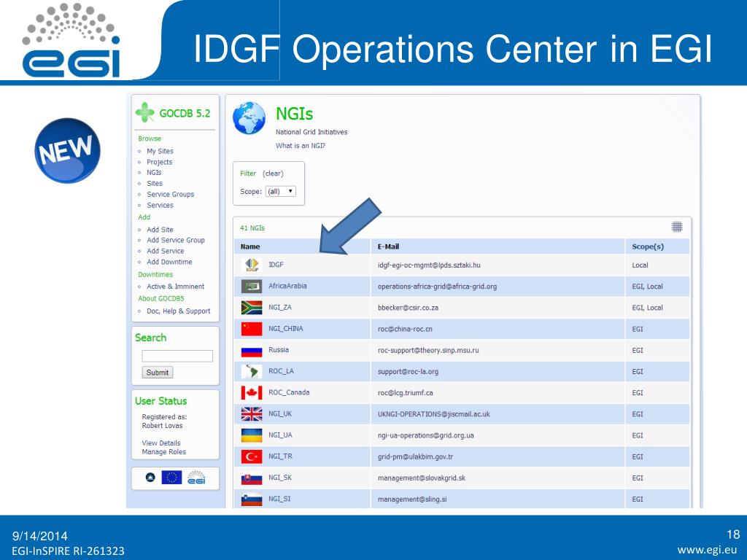
Task: Click the E-Mail column header
Action: coord(388,246)
